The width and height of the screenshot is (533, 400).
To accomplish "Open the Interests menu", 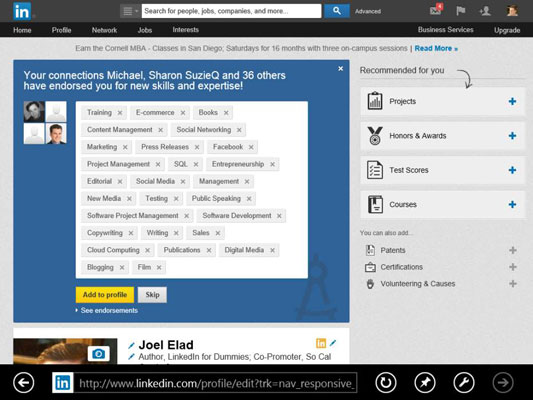I will [x=186, y=30].
